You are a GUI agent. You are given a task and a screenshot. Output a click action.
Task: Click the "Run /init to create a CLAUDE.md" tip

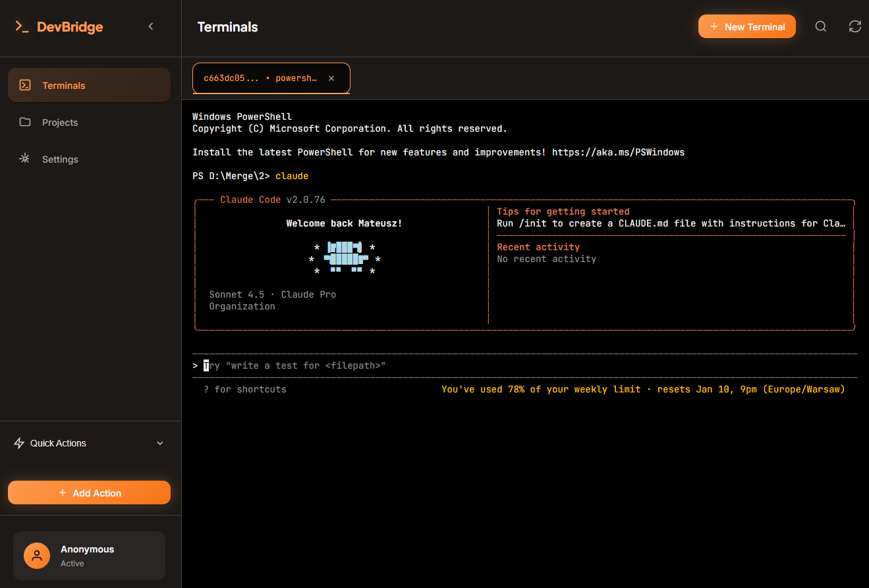click(671, 223)
